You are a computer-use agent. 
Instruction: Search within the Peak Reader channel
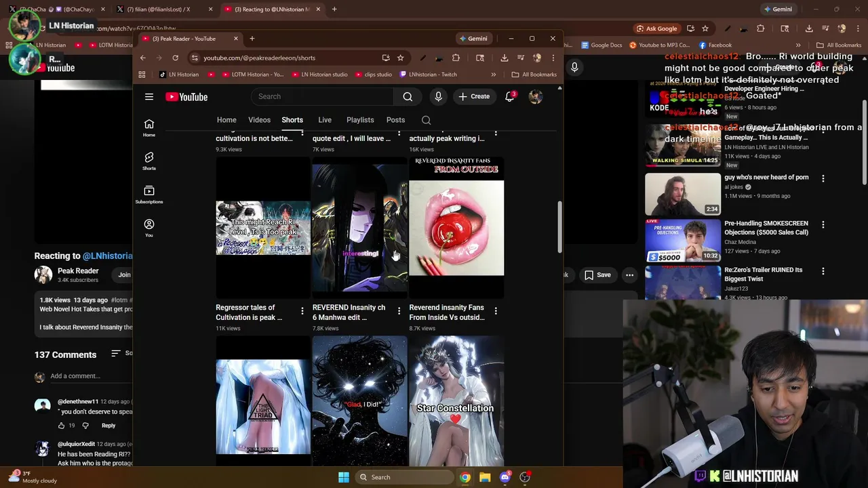pos(426,120)
